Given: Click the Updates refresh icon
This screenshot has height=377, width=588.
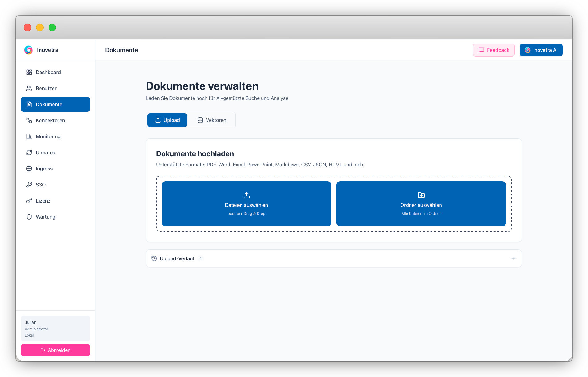Looking at the screenshot, I should 29,153.
